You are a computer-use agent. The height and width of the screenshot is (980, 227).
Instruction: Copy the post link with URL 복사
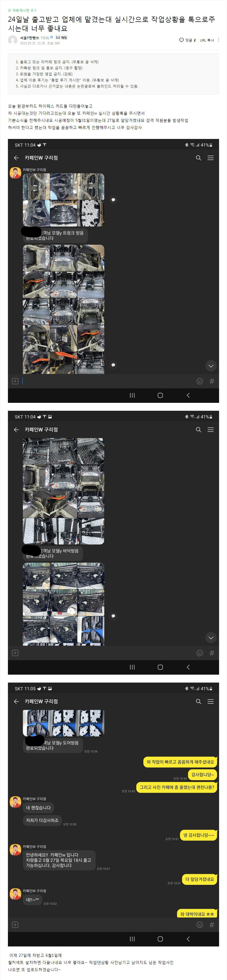207,40
